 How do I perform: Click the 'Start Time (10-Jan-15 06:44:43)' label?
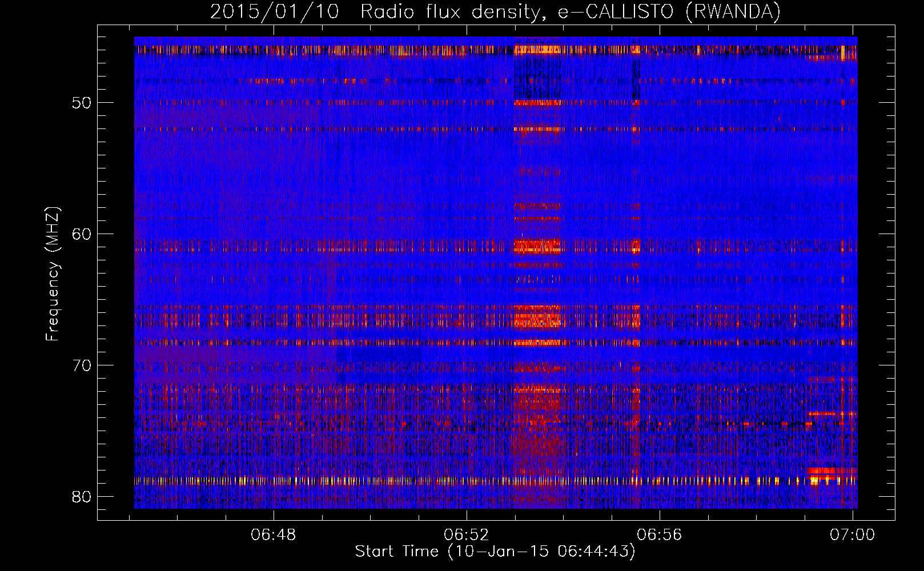click(x=495, y=552)
